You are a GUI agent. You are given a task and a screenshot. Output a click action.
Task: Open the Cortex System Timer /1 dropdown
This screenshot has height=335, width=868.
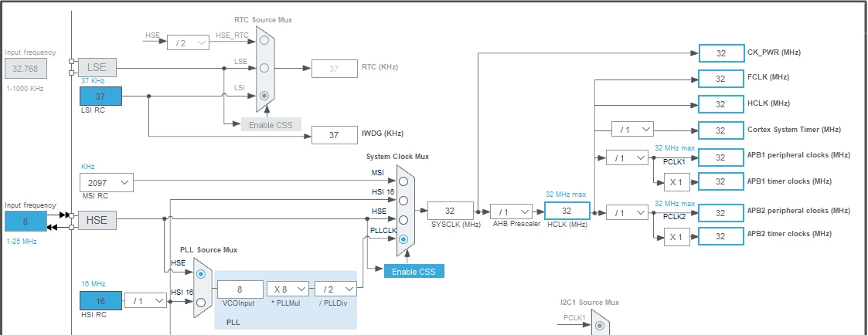click(632, 130)
